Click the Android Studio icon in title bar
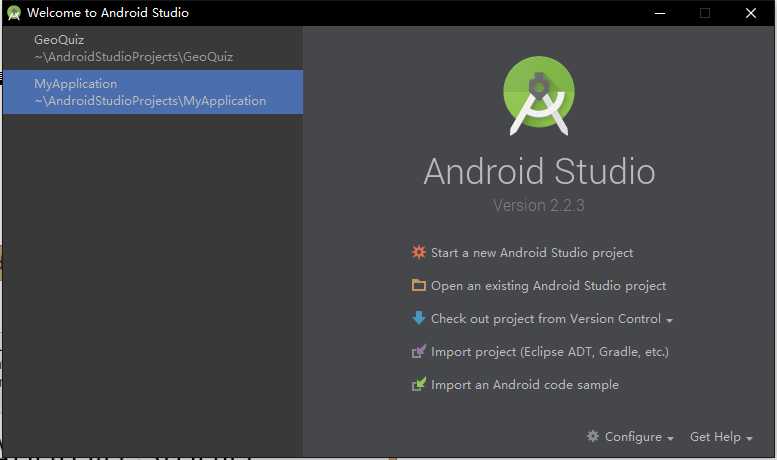The height and width of the screenshot is (460, 777). click(x=14, y=13)
